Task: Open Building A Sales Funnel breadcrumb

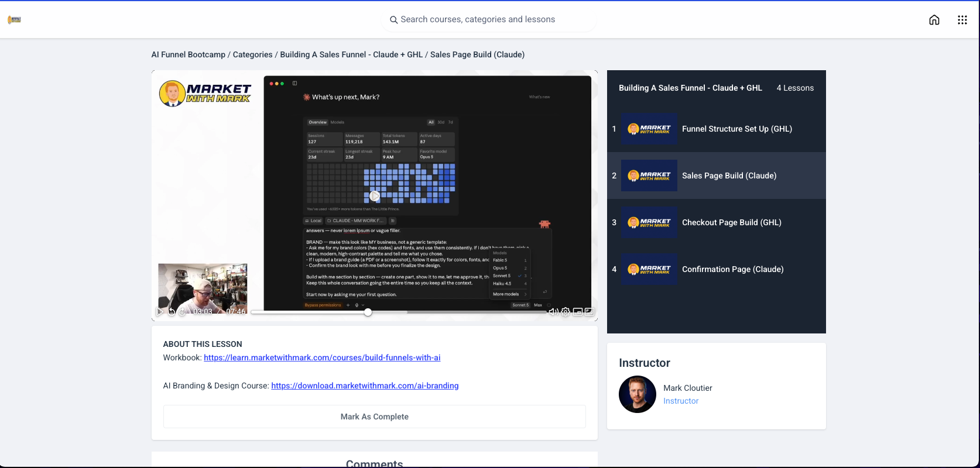Action: [x=351, y=54]
